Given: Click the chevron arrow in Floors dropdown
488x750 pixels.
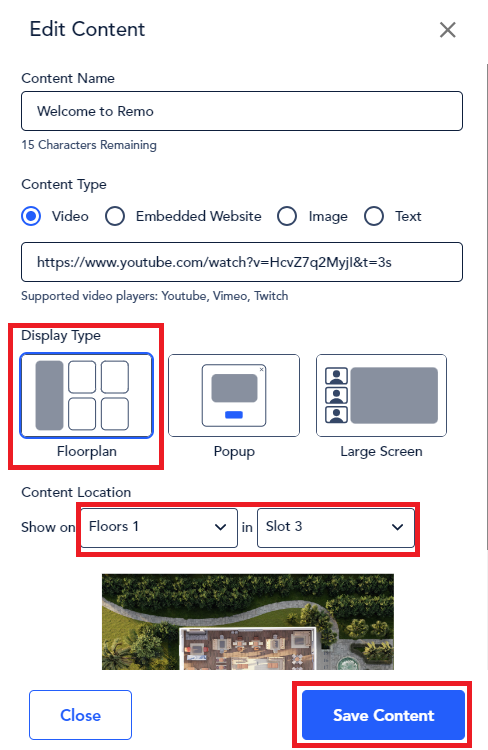Looking at the screenshot, I should [x=220, y=527].
